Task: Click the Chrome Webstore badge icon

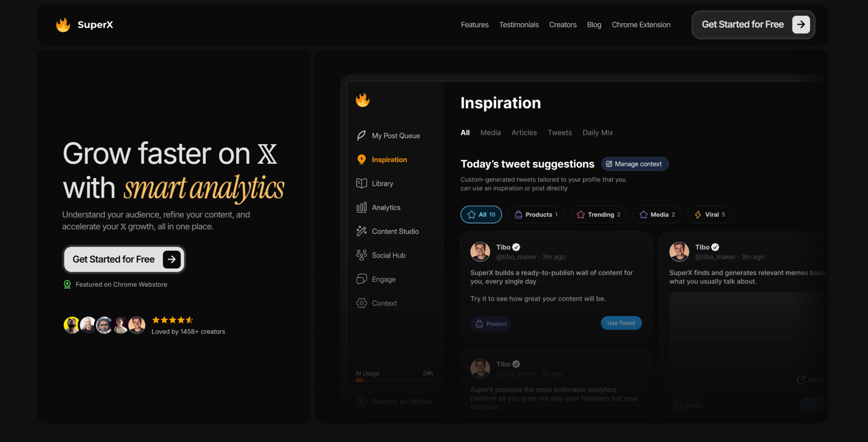Action: [x=67, y=284]
